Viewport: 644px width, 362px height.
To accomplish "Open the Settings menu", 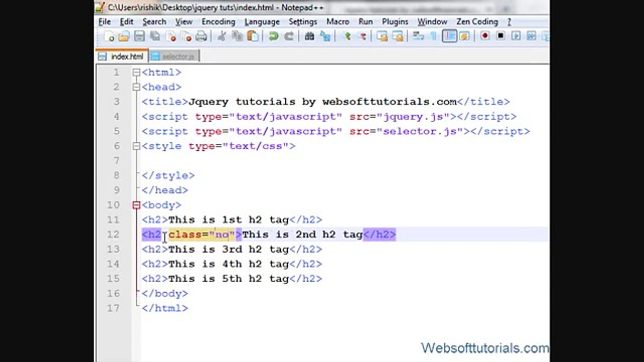I will point(303,22).
